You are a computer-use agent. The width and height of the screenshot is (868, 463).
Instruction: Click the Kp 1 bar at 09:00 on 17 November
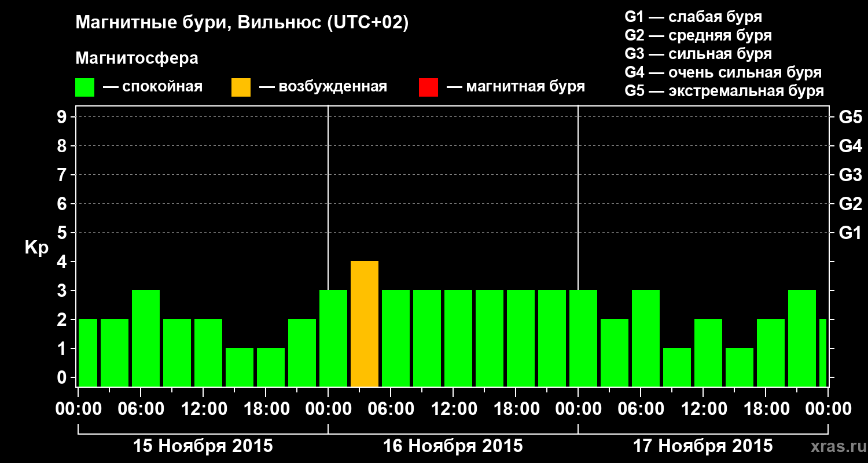coord(677,367)
